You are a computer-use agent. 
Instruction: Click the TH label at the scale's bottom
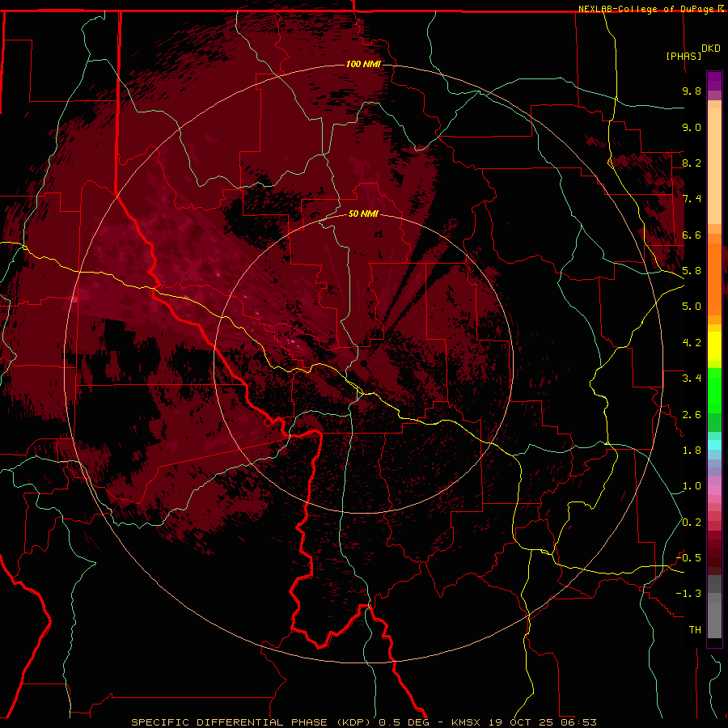click(x=695, y=630)
